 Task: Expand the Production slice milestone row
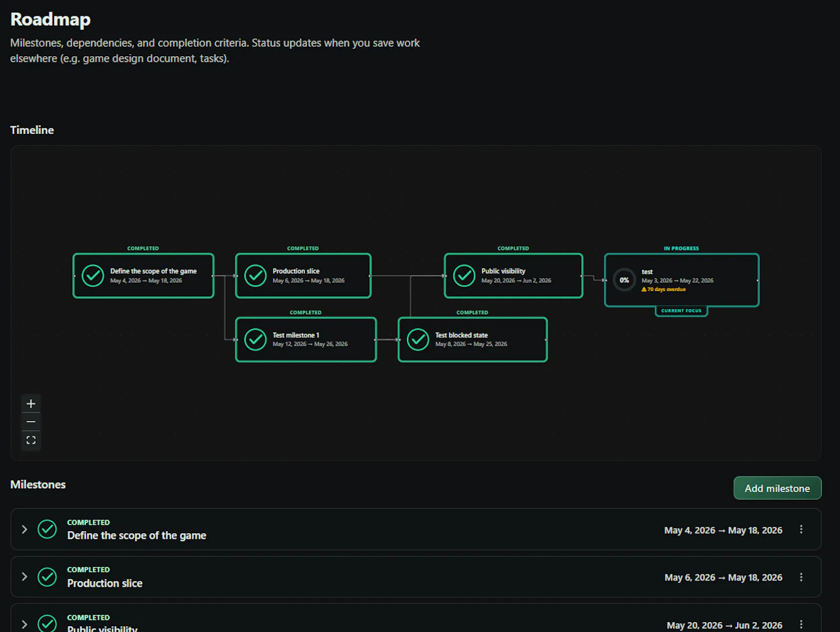pyautogui.click(x=24, y=576)
